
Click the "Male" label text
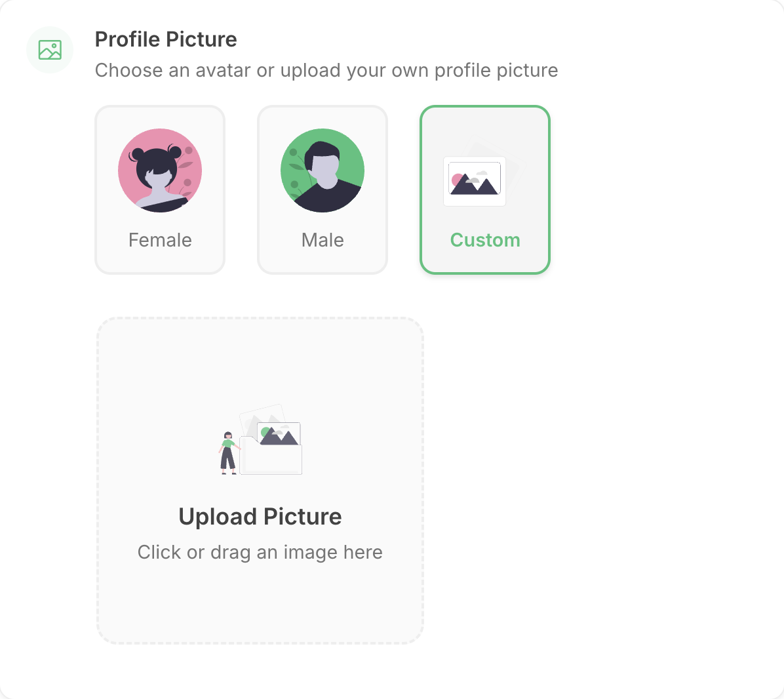(323, 240)
